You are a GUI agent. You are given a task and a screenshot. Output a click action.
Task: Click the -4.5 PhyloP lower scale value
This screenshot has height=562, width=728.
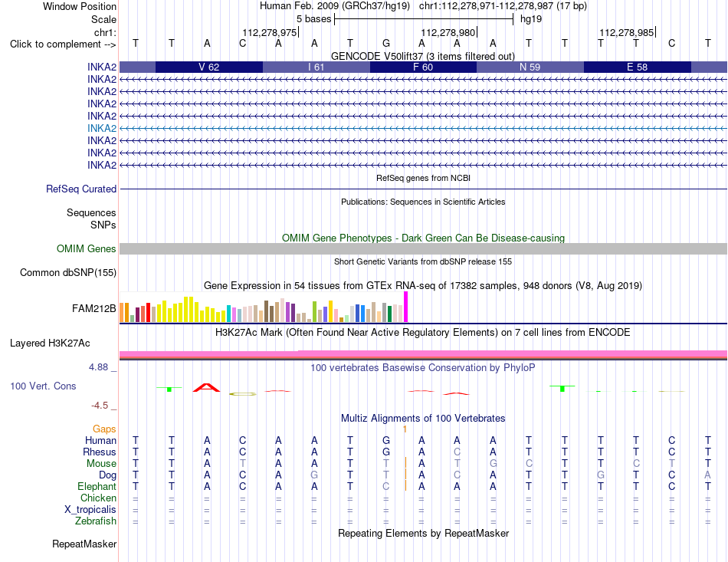pos(100,406)
